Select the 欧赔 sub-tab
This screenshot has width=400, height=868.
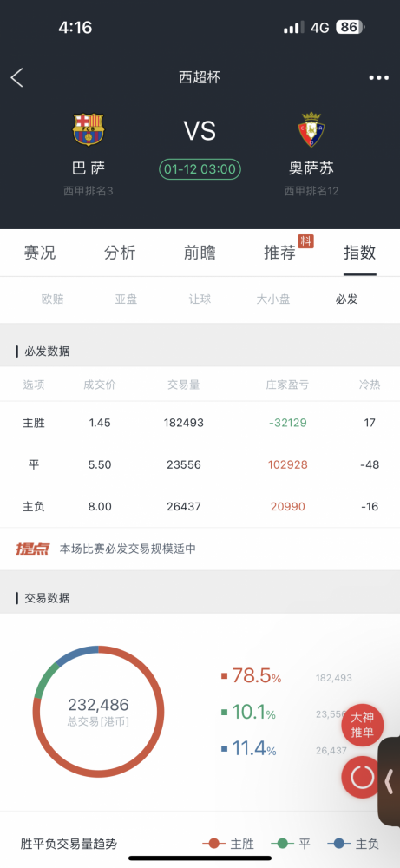click(x=53, y=299)
